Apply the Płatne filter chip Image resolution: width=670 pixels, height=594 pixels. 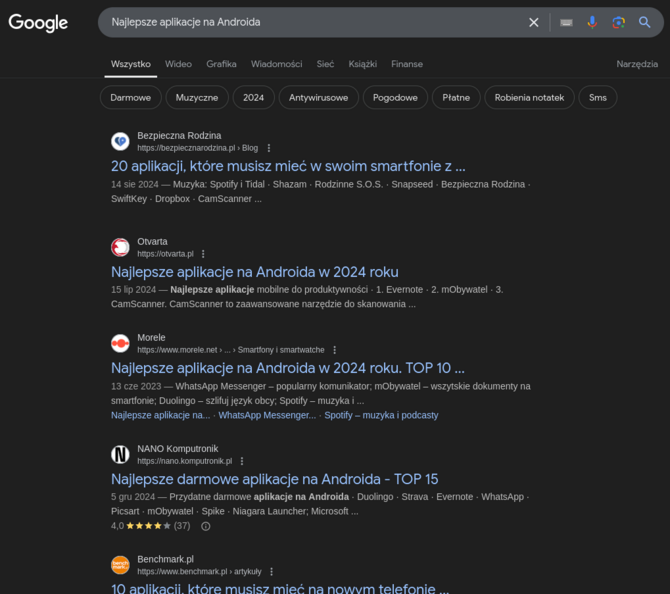[x=456, y=97]
